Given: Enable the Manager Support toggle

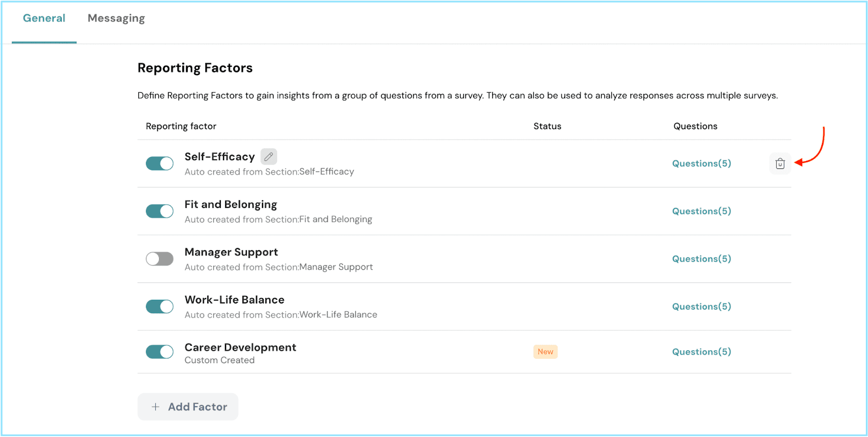Looking at the screenshot, I should [159, 259].
